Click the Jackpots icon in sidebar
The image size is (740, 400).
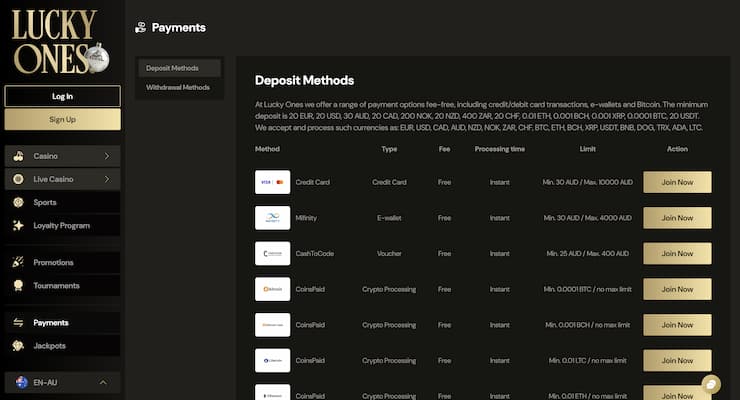click(x=18, y=346)
